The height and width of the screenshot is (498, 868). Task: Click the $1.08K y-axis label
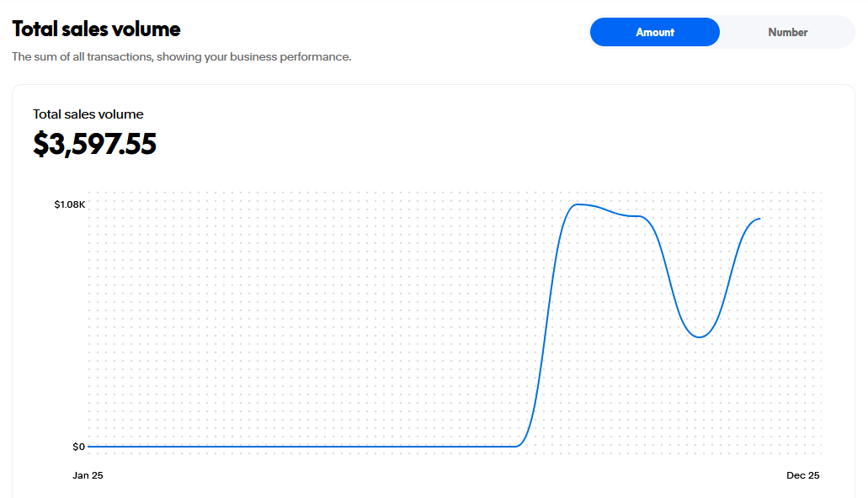tap(70, 204)
